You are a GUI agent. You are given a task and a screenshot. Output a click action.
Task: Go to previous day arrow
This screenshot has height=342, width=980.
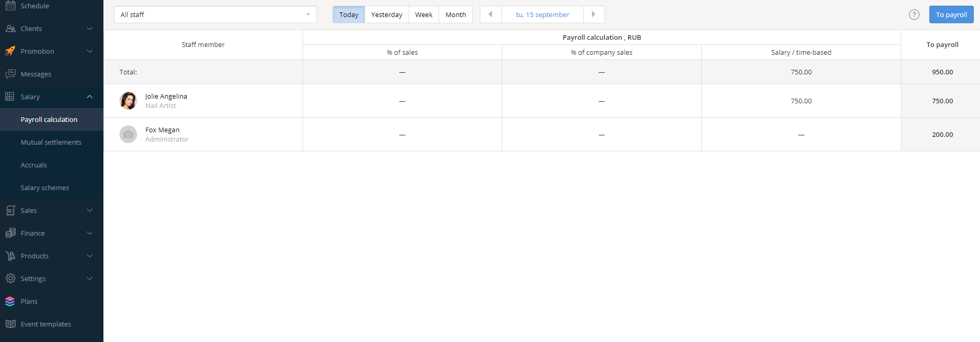tap(491, 14)
